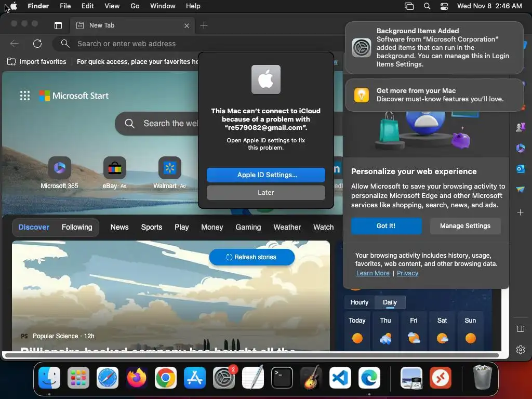
Task: Open App Store from the Dock
Action: (195, 378)
